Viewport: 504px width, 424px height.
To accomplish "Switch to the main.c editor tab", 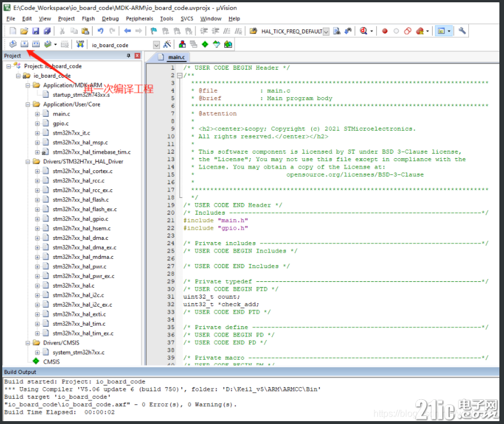I will click(x=173, y=57).
